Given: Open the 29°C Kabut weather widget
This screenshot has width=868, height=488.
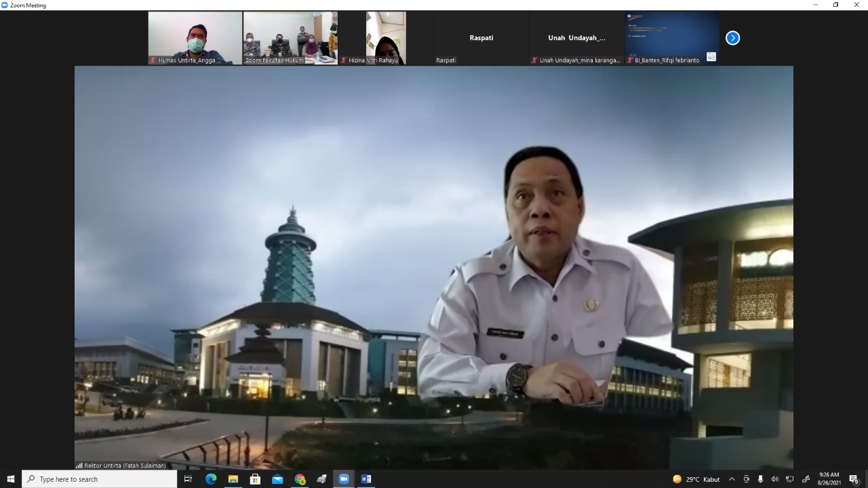Looking at the screenshot, I should [696, 479].
